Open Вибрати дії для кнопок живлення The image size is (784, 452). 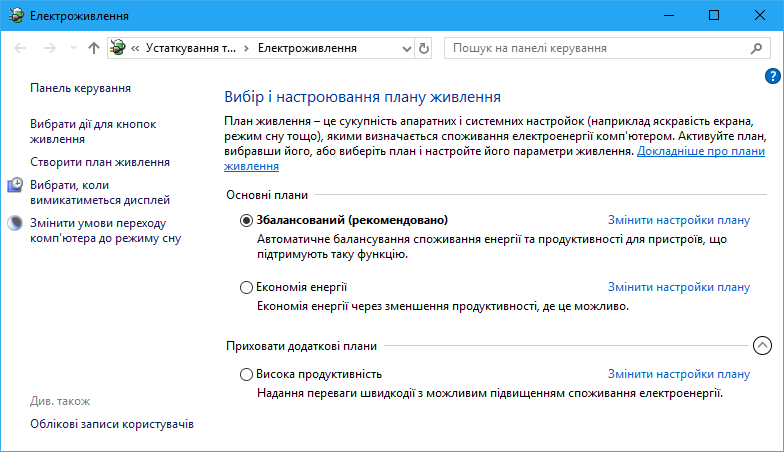pyautogui.click(x=93, y=132)
